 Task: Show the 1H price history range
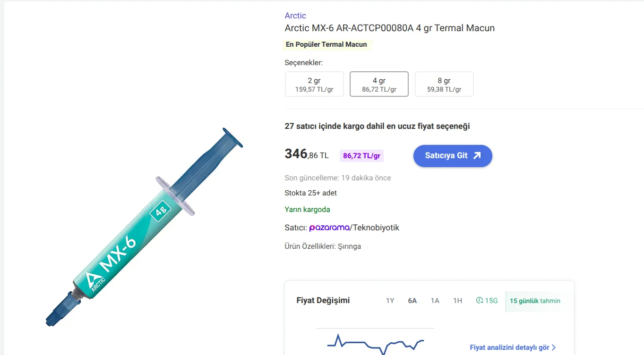click(x=457, y=301)
